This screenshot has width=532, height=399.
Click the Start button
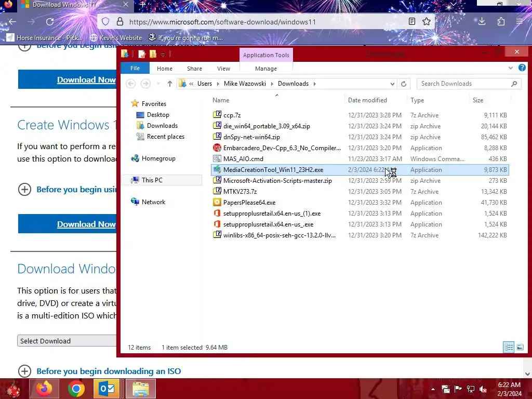pos(13,389)
